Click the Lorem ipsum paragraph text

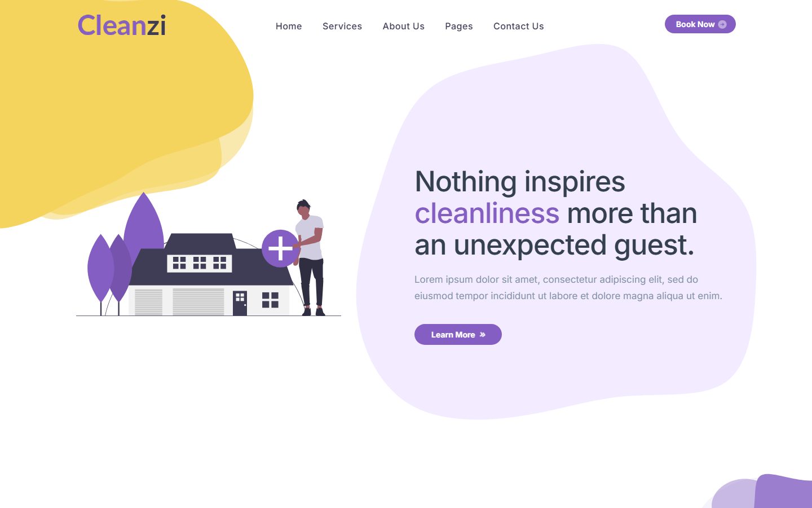[568, 287]
